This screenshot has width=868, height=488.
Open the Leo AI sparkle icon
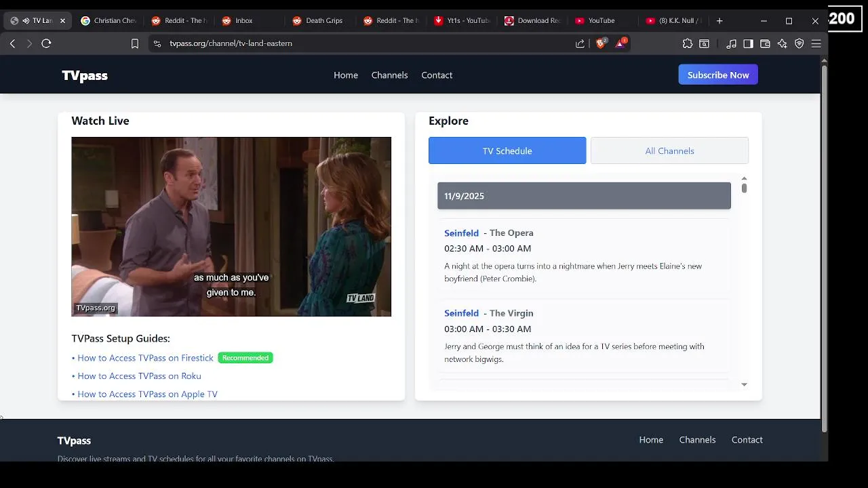(782, 43)
